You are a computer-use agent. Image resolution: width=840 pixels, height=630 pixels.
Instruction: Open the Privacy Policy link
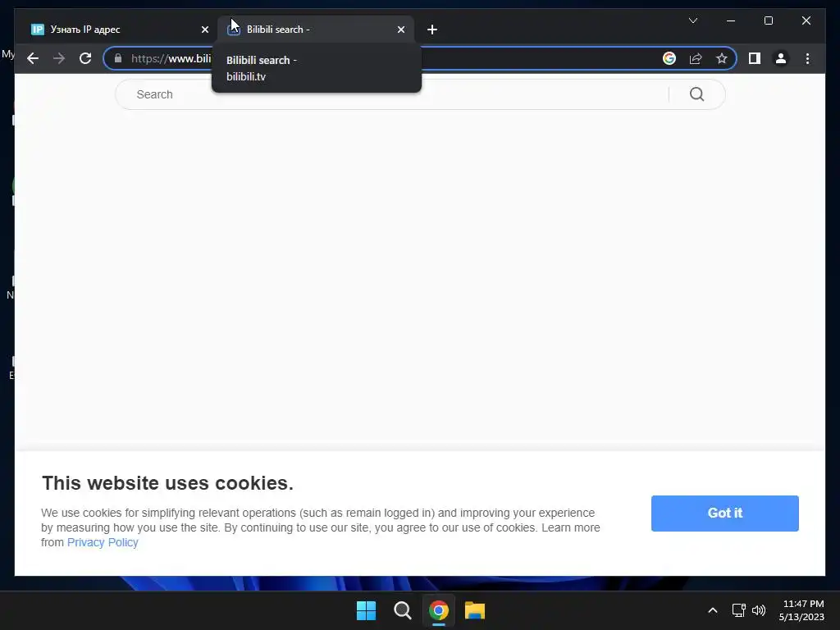click(103, 543)
